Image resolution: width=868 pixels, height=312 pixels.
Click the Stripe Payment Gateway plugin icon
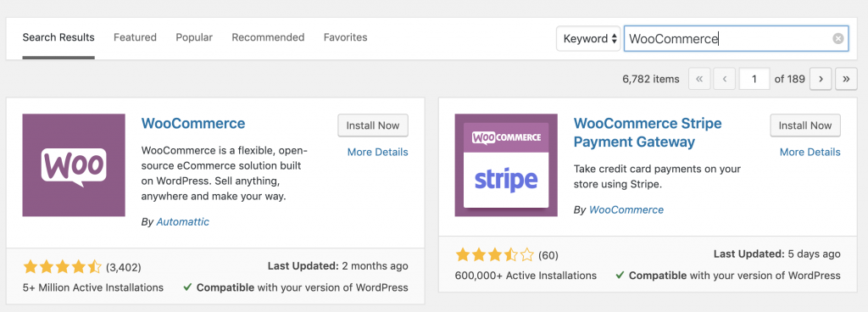click(506, 165)
